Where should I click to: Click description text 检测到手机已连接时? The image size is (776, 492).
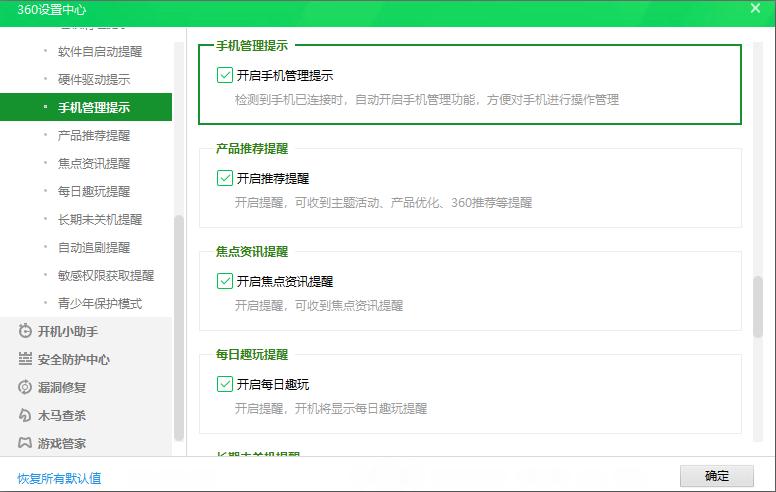point(289,100)
